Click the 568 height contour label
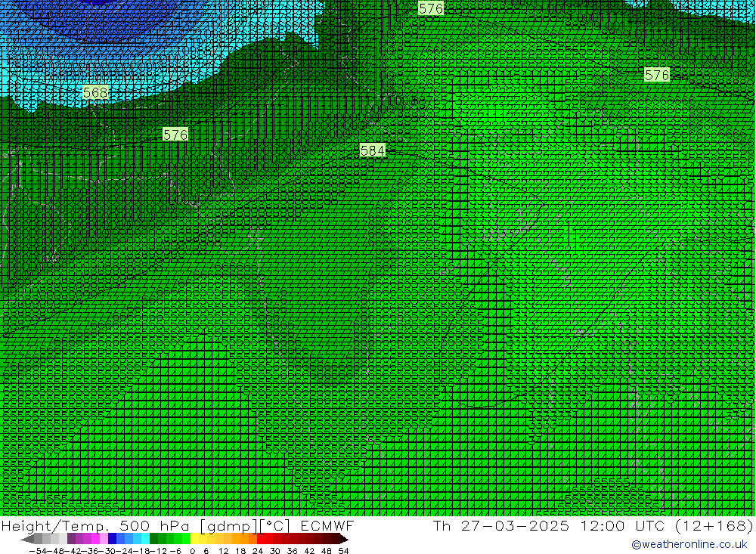The image size is (756, 554). coord(95,92)
